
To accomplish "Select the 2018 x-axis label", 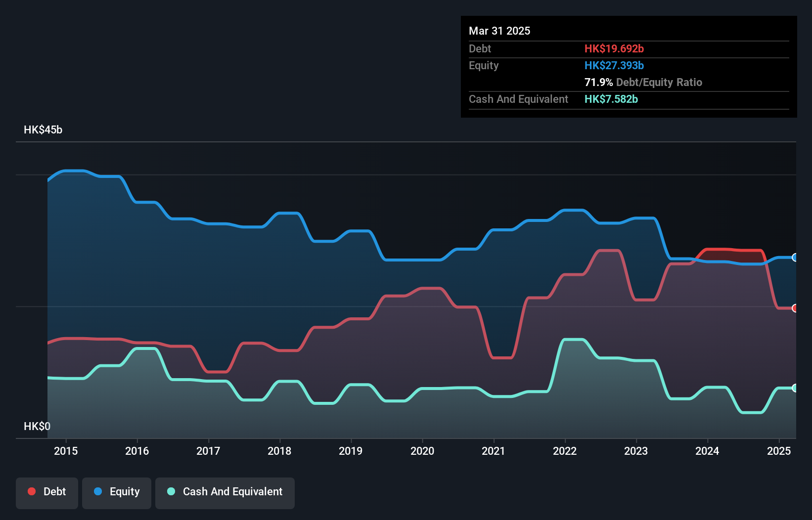I will point(279,451).
